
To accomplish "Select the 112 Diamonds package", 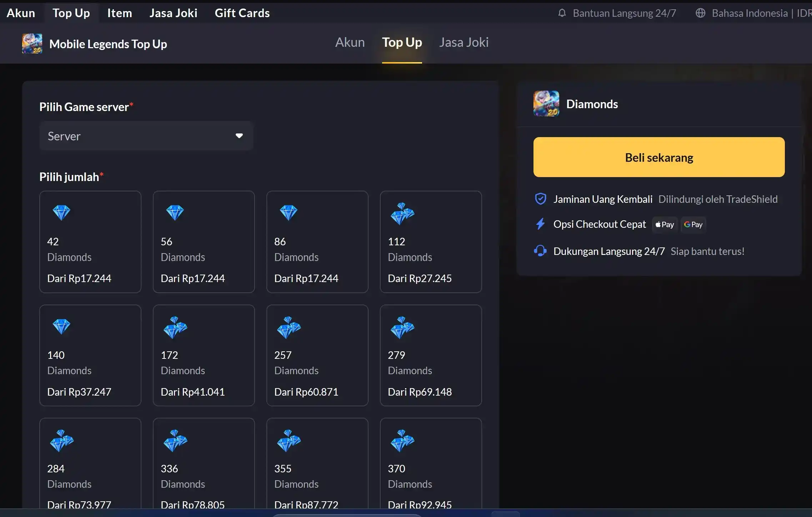I will tap(431, 242).
